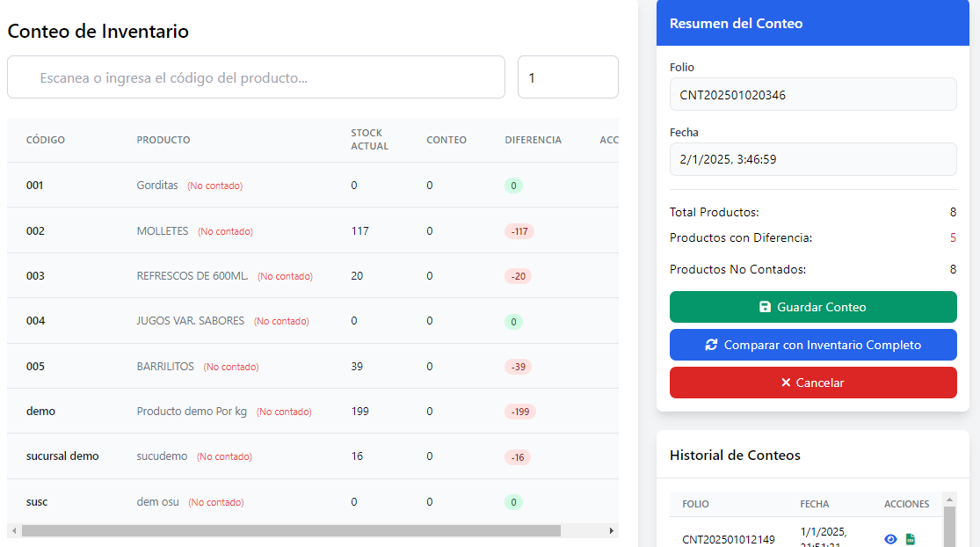Click the right arrow of the table's horizontal scrollbar

pos(612,531)
